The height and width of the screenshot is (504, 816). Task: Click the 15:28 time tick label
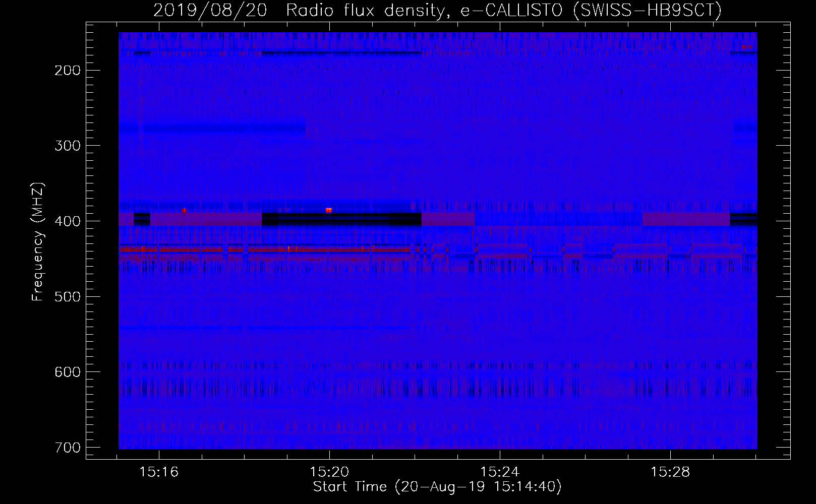(x=670, y=472)
